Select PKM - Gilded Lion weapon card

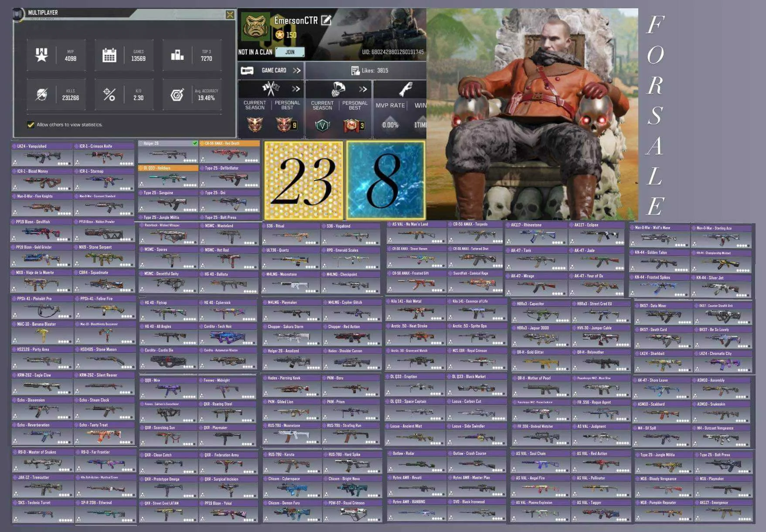292,410
